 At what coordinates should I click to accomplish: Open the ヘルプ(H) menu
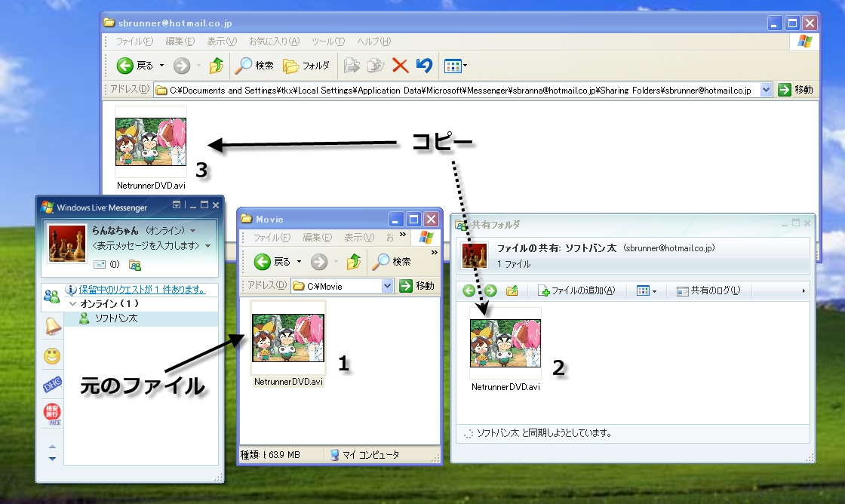(374, 41)
